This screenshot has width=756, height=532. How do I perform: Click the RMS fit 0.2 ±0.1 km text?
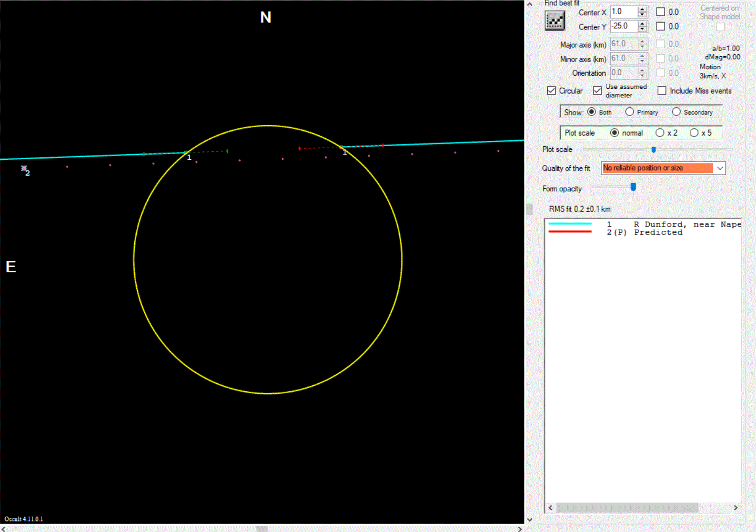point(580,209)
